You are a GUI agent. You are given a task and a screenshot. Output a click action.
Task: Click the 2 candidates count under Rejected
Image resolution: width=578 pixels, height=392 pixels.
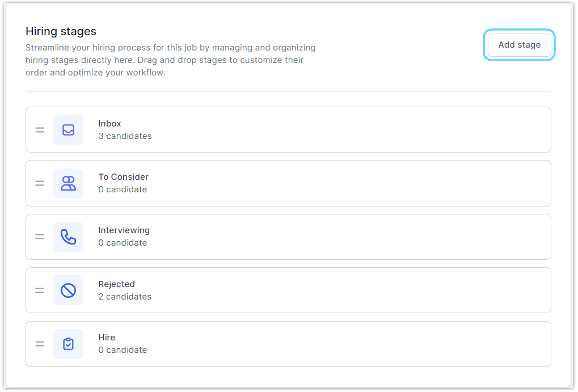(125, 297)
